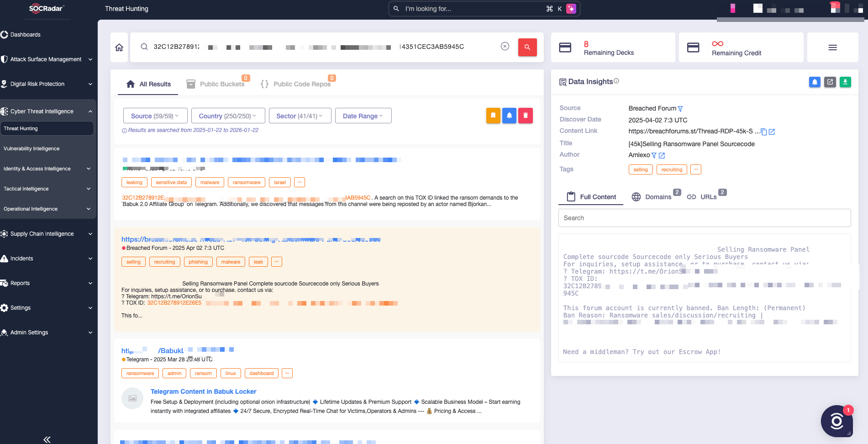Open Data Insights content in a new window

tap(830, 82)
